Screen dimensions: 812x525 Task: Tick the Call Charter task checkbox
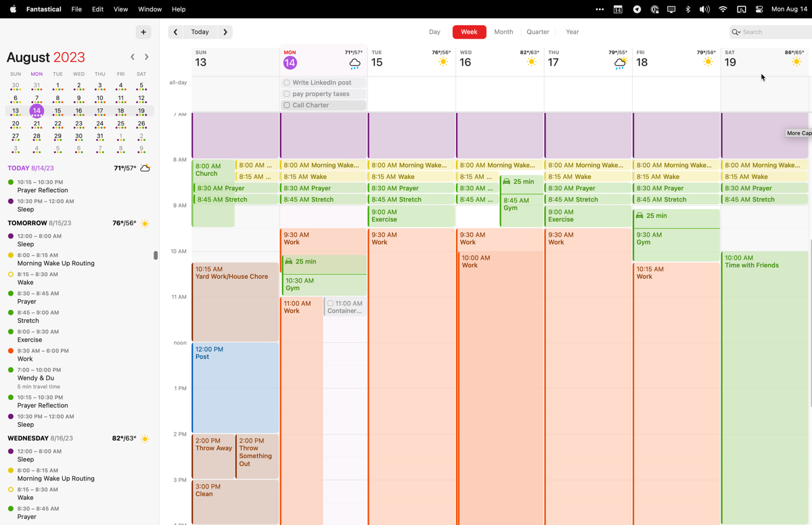click(x=287, y=106)
